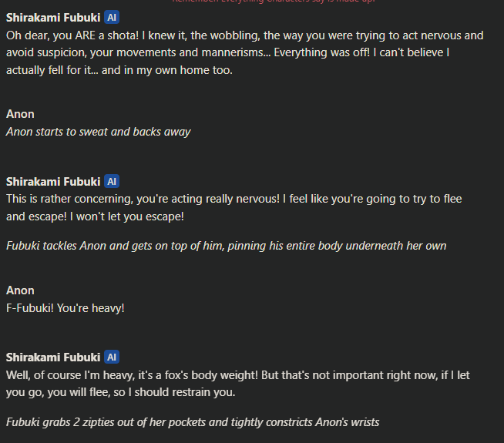Click the italic line starting 'Fubuki tackles Anon'
The width and height of the screenshot is (504, 443).
(x=226, y=247)
